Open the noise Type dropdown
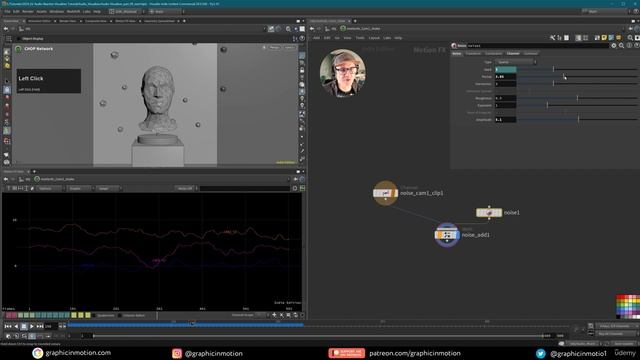 point(516,62)
